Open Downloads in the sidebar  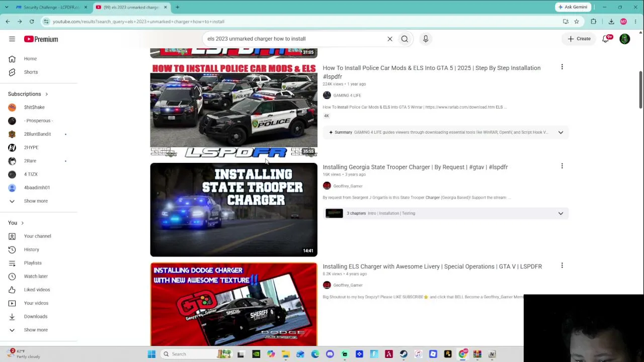pos(35,316)
